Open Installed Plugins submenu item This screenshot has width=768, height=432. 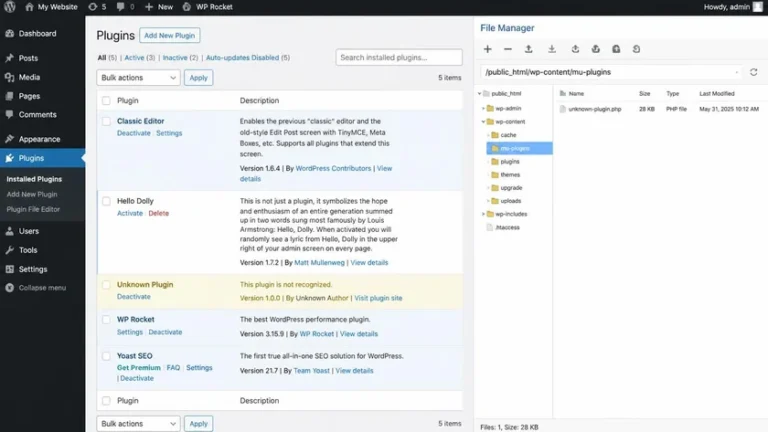pos(34,179)
